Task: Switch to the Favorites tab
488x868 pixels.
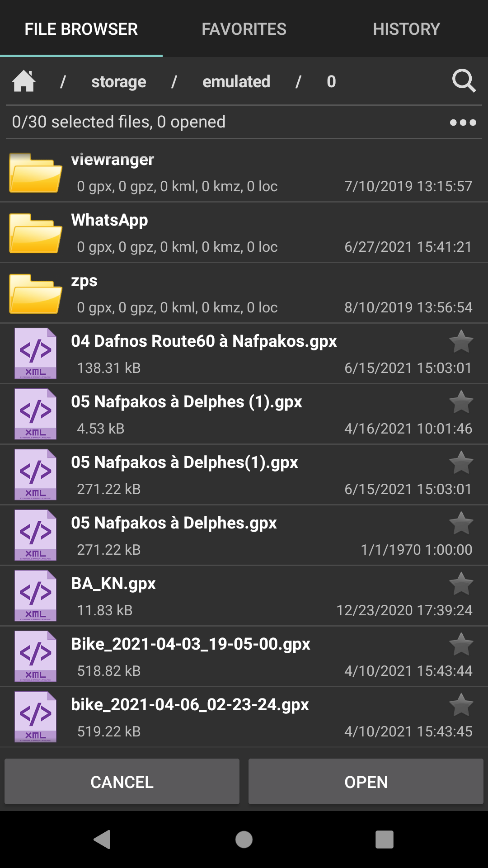Action: (244, 29)
